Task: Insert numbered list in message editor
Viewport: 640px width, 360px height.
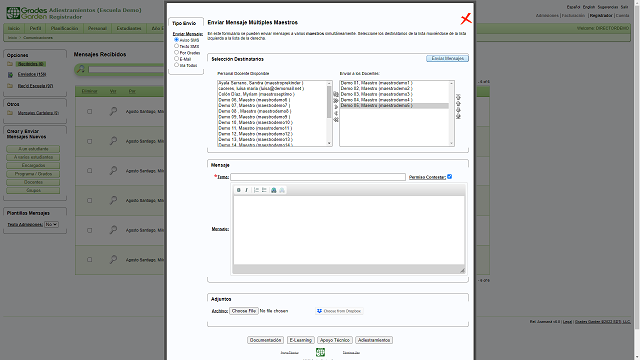Action: (256, 190)
